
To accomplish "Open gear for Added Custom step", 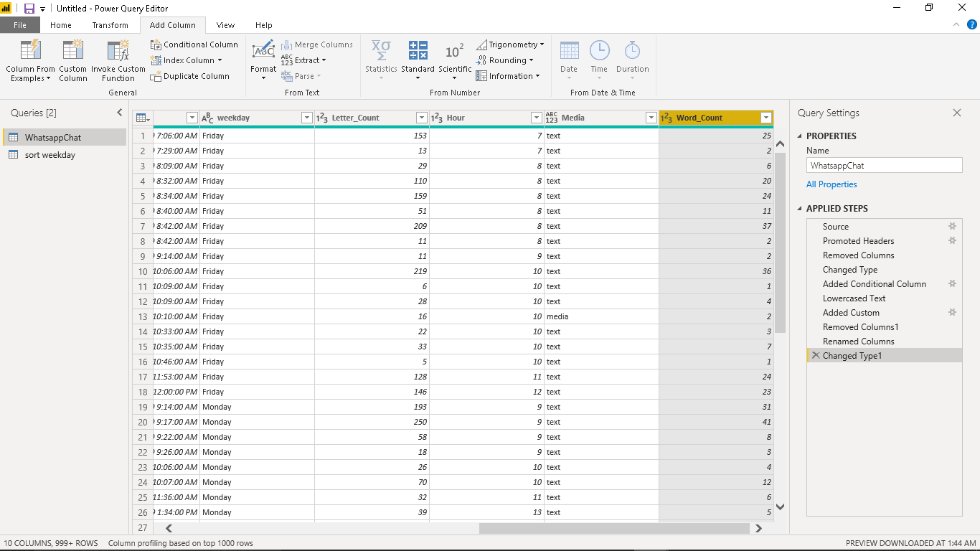I will coord(952,312).
